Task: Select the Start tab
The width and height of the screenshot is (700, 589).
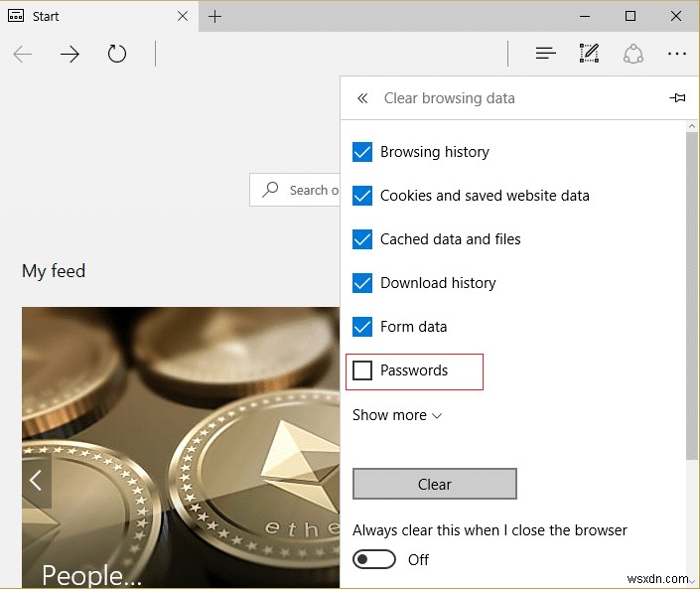Action: pyautogui.click(x=89, y=16)
